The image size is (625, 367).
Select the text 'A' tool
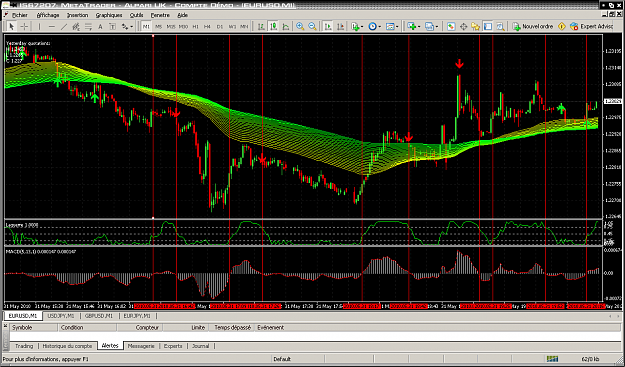100,27
